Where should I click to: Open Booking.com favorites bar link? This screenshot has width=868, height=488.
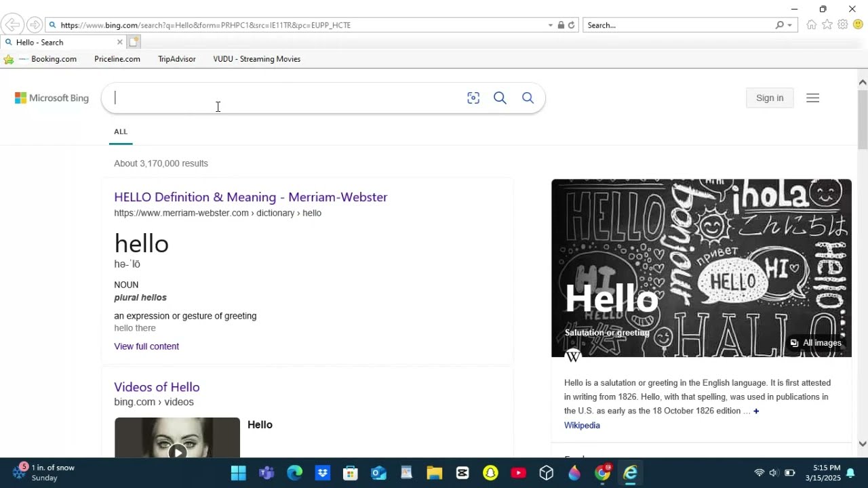click(47, 59)
